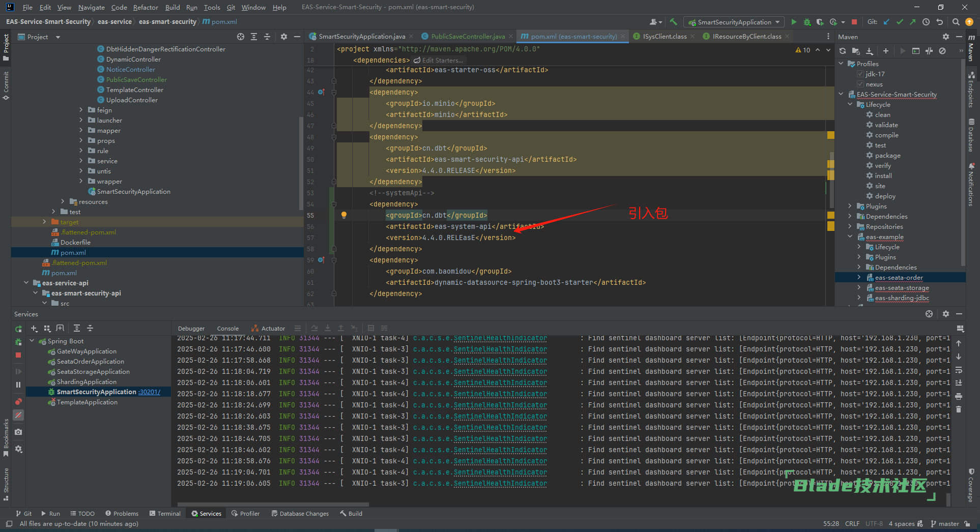Toggle Maven offline mode icon
The height and width of the screenshot is (532, 980).
(929, 51)
